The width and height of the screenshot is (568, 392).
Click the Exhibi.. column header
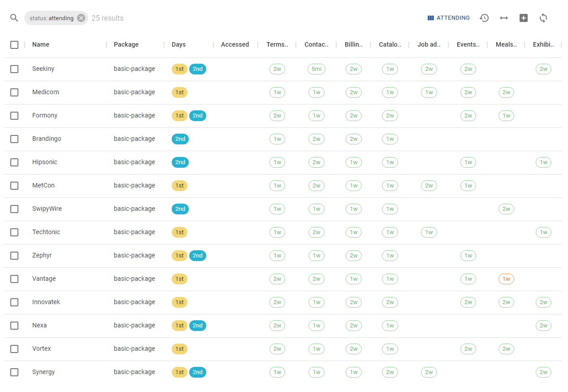point(543,44)
